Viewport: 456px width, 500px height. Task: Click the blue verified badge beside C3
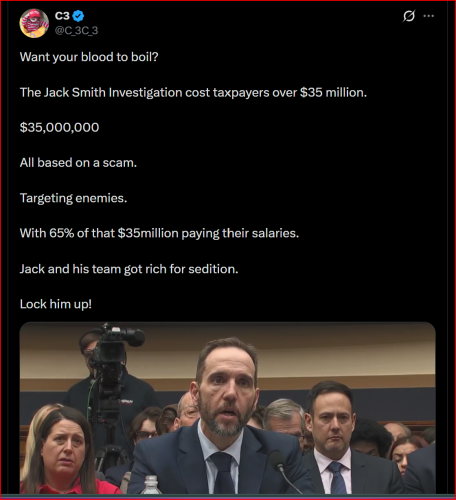click(79, 16)
